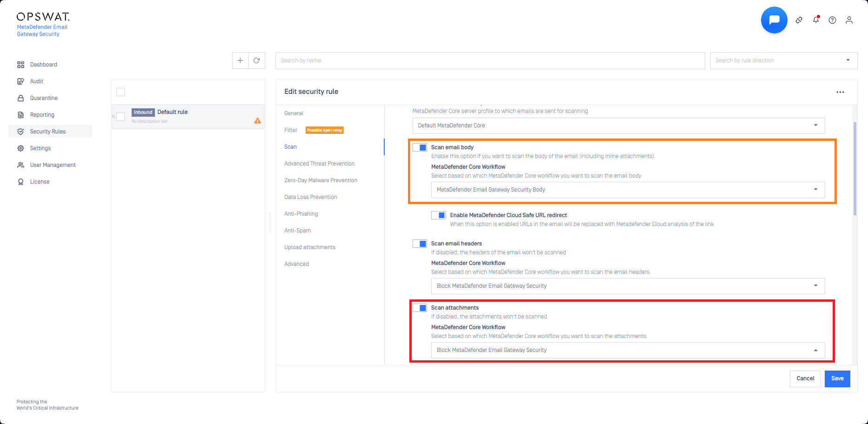
Task: Open the user profile icon
Action: tap(849, 20)
